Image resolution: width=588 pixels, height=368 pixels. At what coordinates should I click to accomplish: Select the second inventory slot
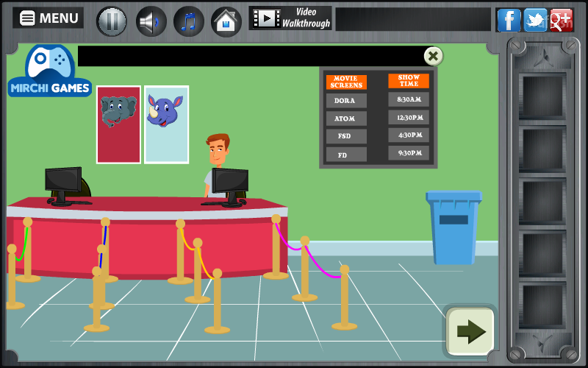(542, 149)
